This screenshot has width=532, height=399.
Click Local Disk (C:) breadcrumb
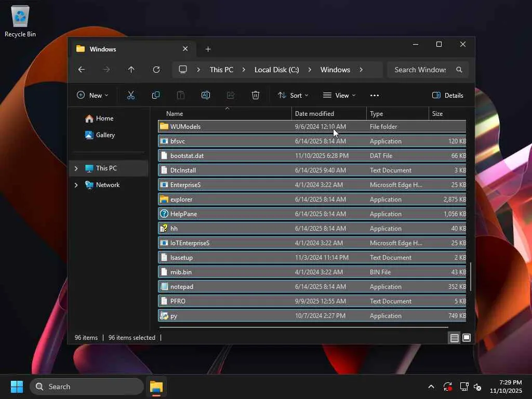coord(276,70)
